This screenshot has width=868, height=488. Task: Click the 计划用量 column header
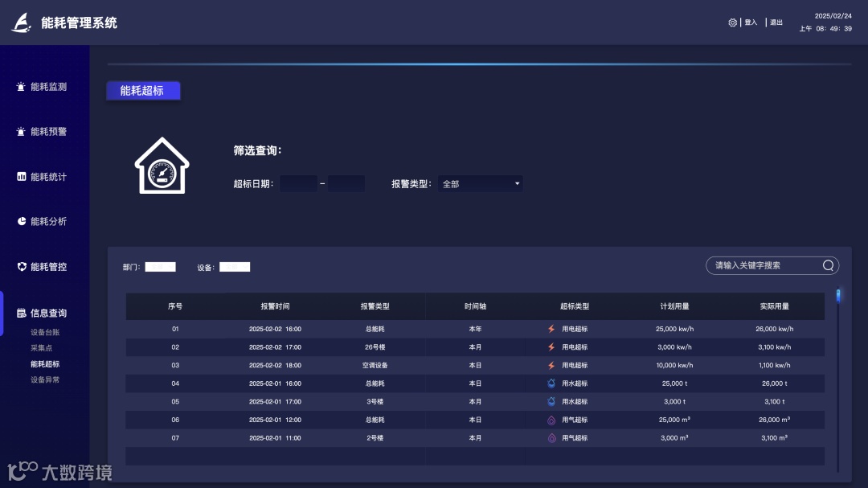point(674,306)
